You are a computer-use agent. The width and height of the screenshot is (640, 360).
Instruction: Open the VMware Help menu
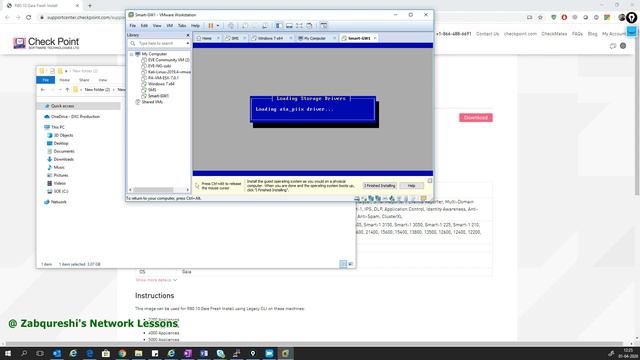coord(196,26)
